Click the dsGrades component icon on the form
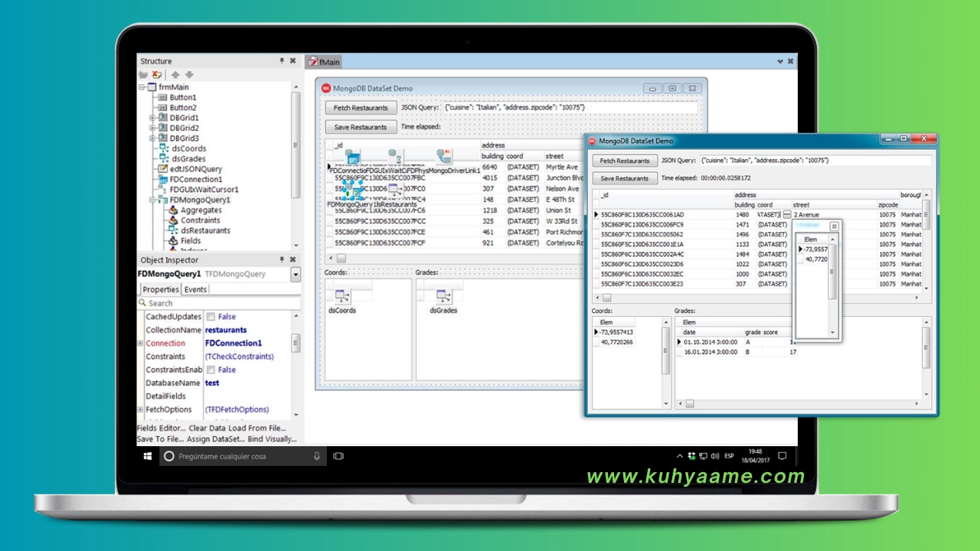 444,296
